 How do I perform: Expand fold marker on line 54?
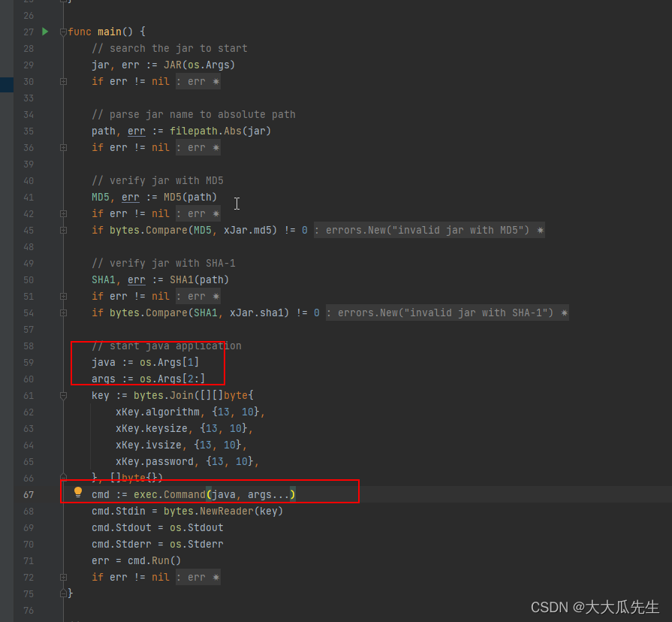click(63, 313)
